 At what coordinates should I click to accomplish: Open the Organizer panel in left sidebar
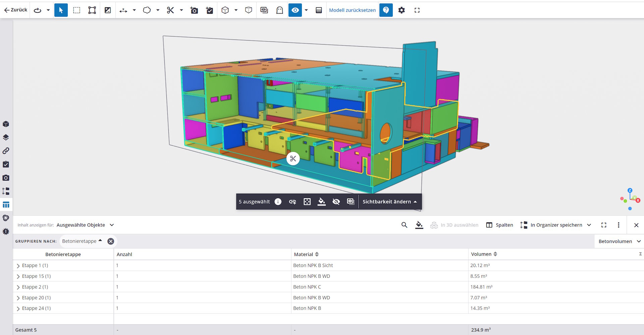point(6,191)
